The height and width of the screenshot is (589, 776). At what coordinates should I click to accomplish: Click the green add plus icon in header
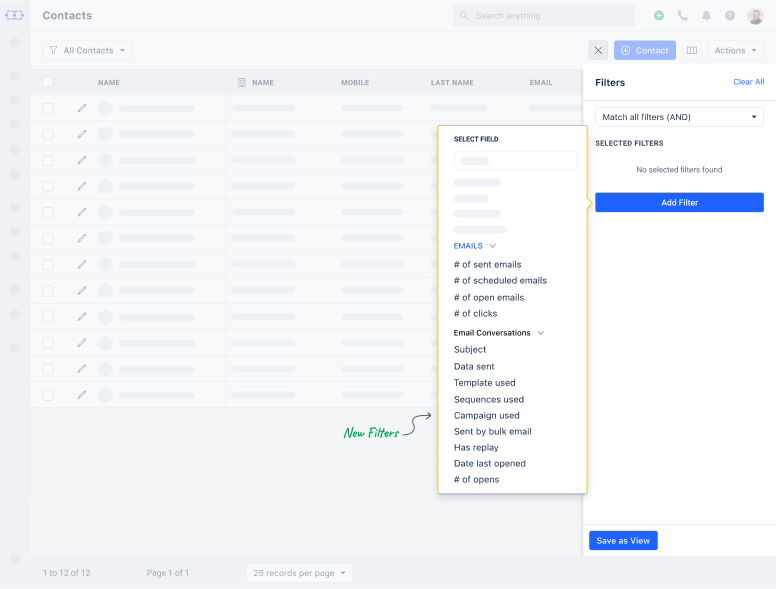click(658, 16)
